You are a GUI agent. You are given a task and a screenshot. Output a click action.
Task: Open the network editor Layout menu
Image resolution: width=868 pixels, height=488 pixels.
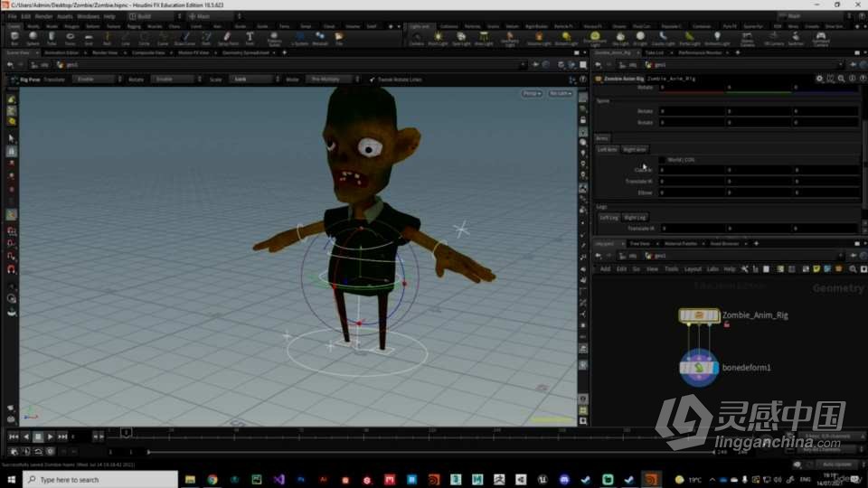pos(693,269)
